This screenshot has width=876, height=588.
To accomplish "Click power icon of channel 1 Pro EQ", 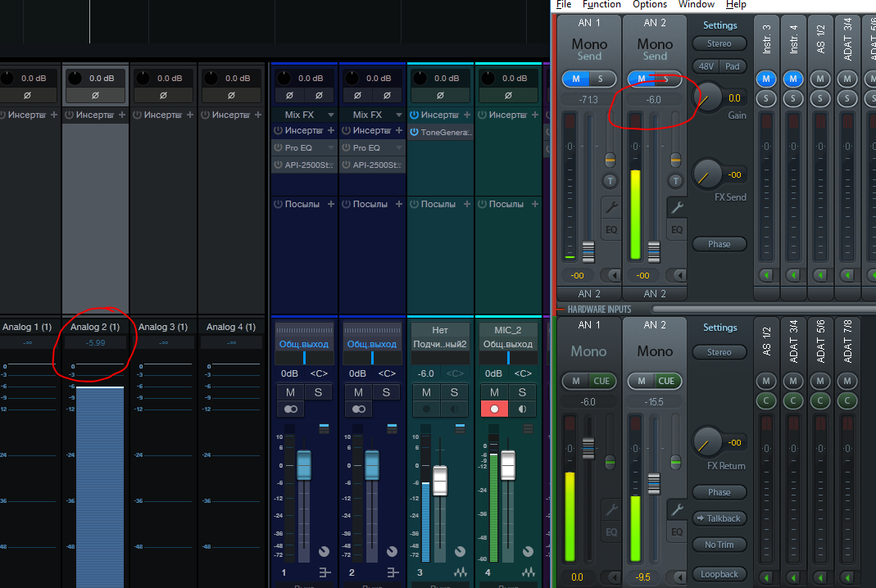I will point(278,147).
